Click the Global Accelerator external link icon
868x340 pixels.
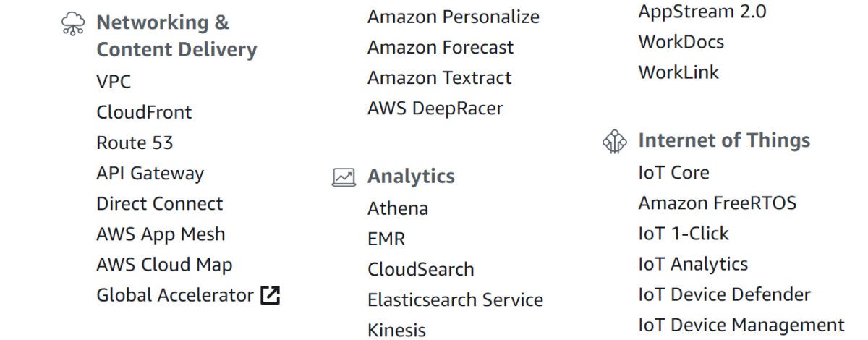pos(271,294)
